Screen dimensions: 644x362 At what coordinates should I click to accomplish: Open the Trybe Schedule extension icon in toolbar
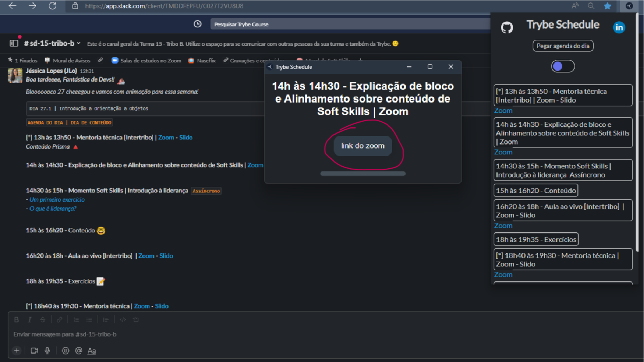pos(629,6)
